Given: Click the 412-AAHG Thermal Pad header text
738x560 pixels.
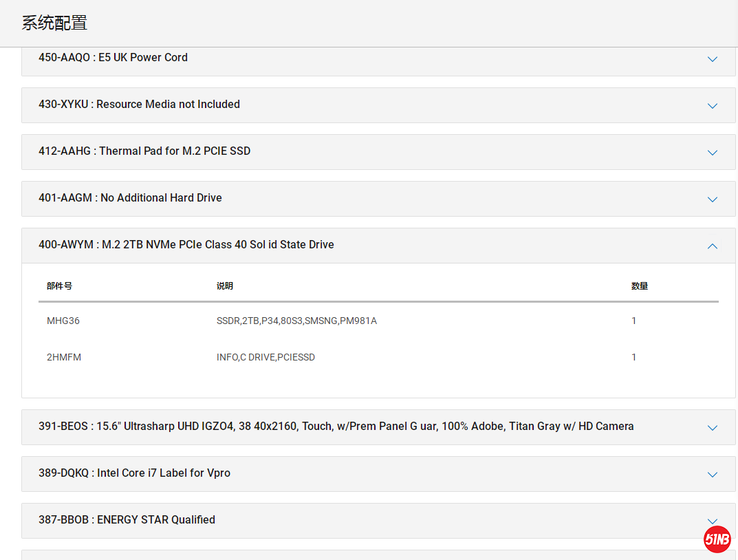Looking at the screenshot, I should (x=144, y=151).
